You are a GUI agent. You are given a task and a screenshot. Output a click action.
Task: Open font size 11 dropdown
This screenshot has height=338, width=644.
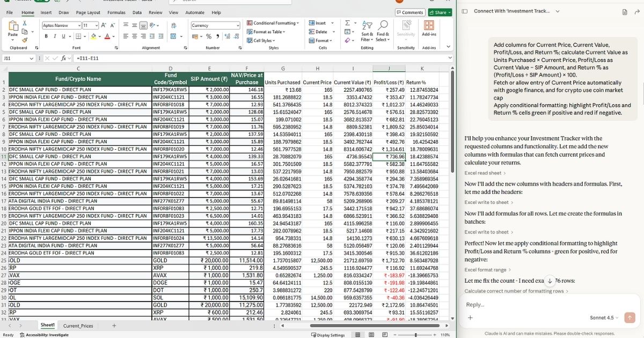pos(97,25)
